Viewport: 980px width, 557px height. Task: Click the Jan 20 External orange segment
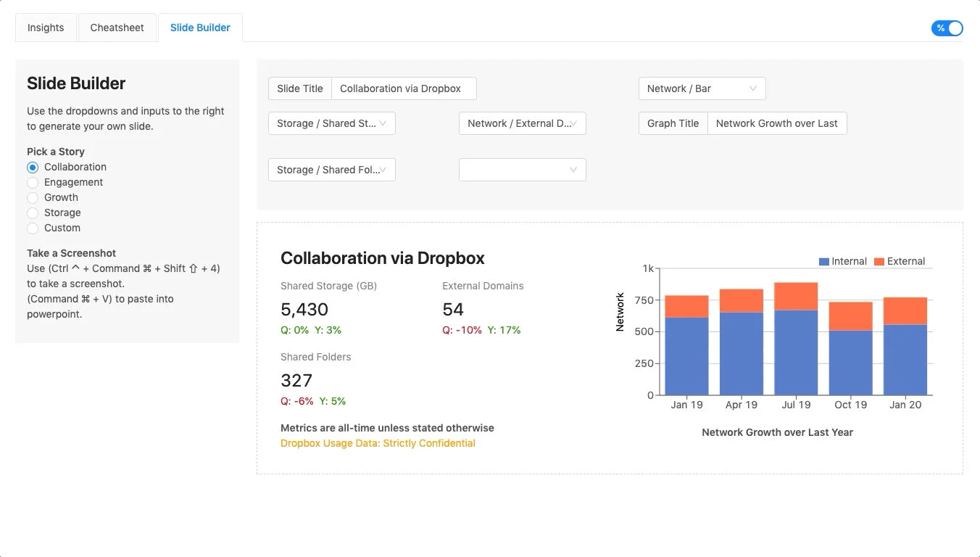pyautogui.click(x=905, y=311)
